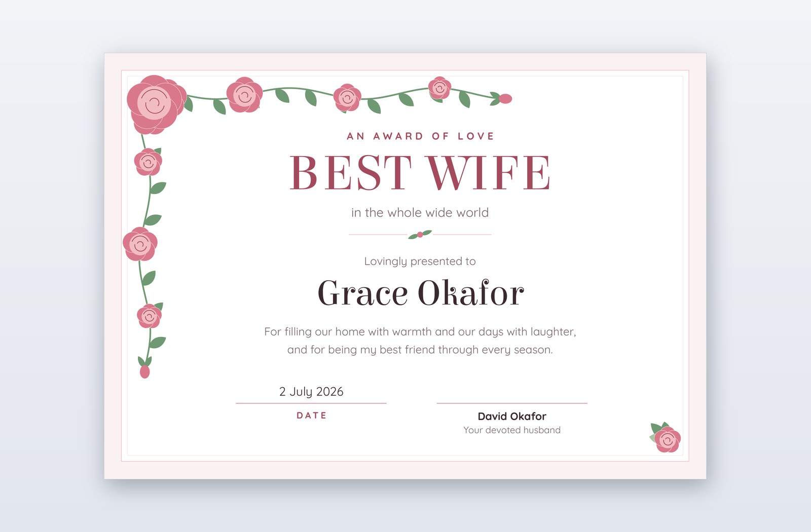Click the "BEST WIFE" title
Image resolution: width=811 pixels, height=532 pixels.
(420, 173)
